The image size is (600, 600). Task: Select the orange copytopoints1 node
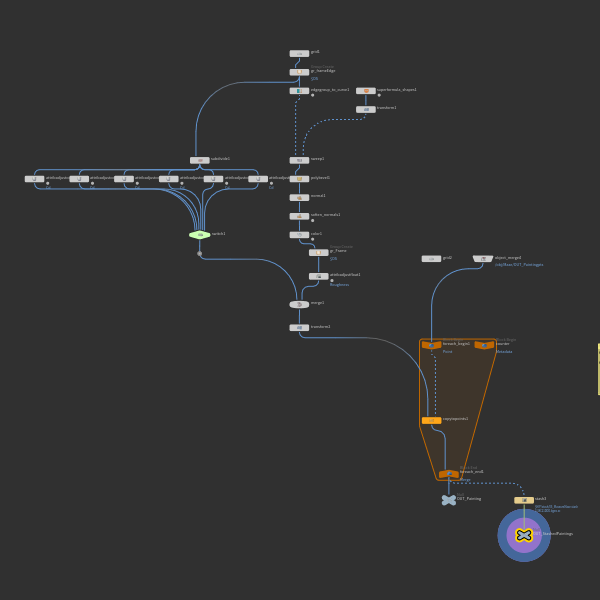point(432,421)
